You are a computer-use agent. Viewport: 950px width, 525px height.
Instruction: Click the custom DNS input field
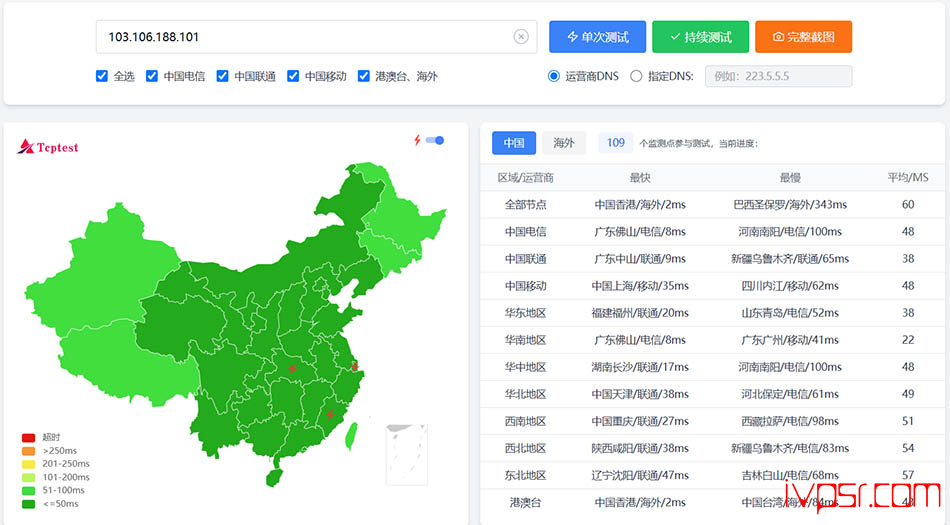click(x=779, y=76)
